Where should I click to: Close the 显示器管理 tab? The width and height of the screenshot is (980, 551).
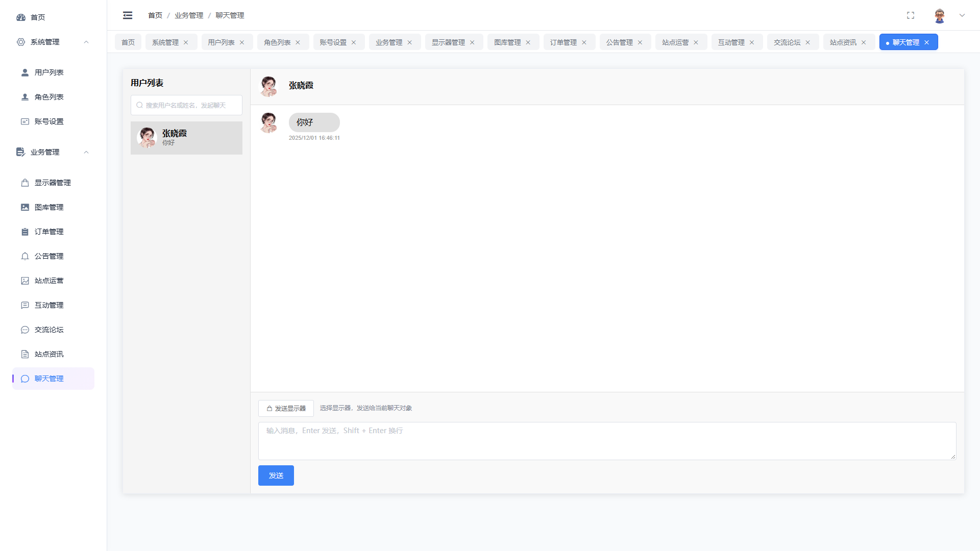coord(472,42)
